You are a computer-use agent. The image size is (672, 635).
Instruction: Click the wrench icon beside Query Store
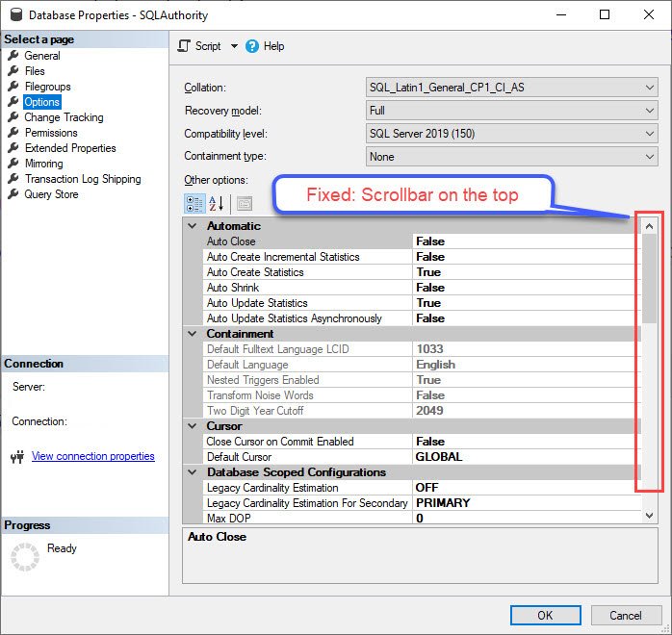pyautogui.click(x=13, y=194)
